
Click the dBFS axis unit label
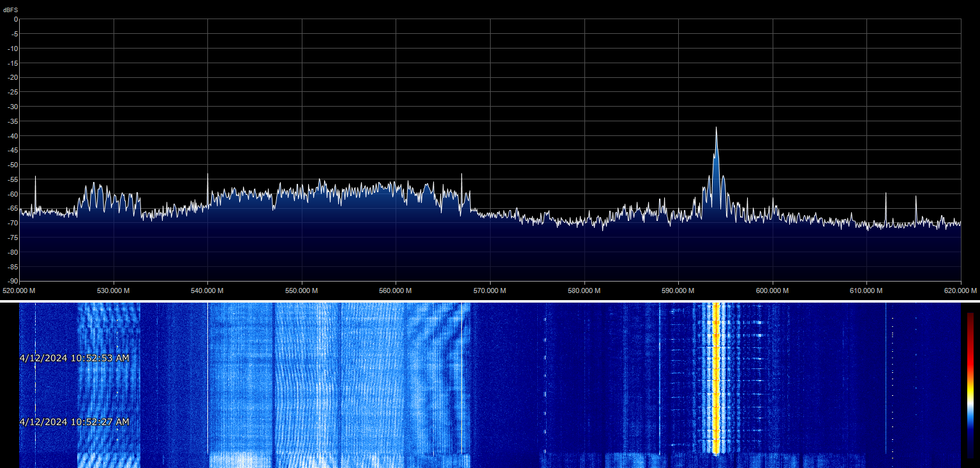(11, 10)
